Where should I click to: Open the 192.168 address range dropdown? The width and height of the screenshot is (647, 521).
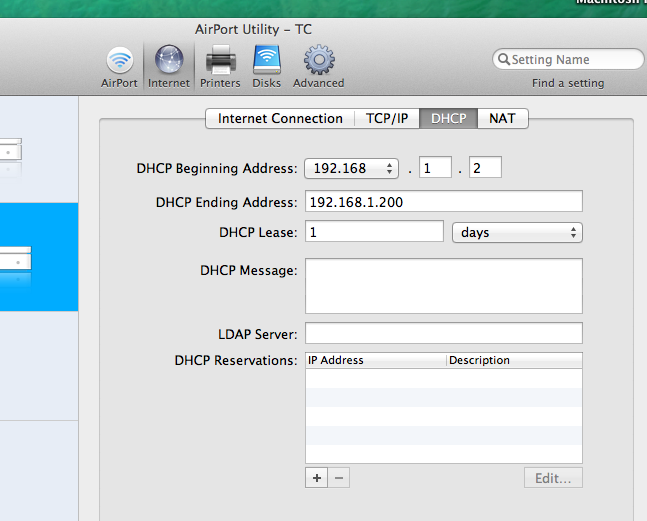[x=351, y=168]
